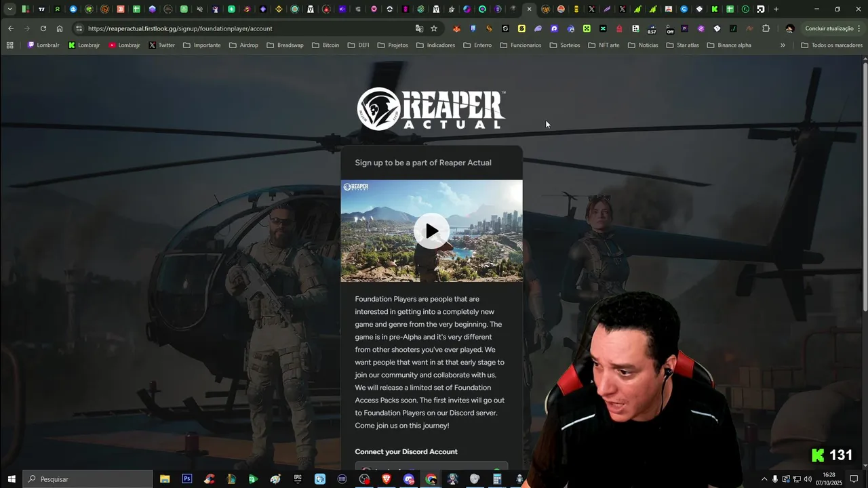Open the notifications center icon

coord(854,479)
